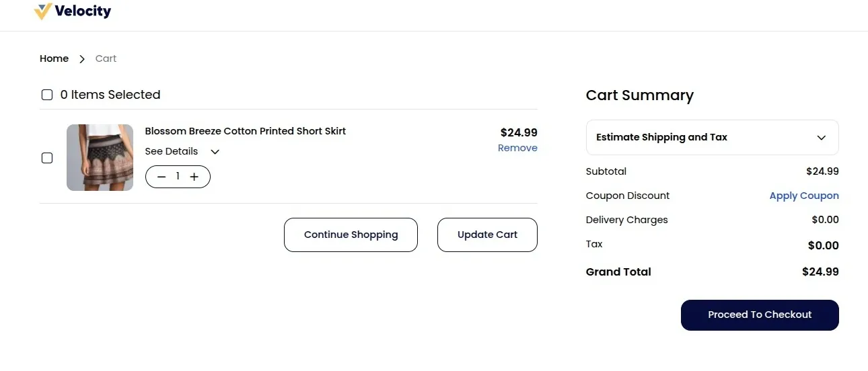Click the Blossom Breeze skirt product title

coord(245,131)
